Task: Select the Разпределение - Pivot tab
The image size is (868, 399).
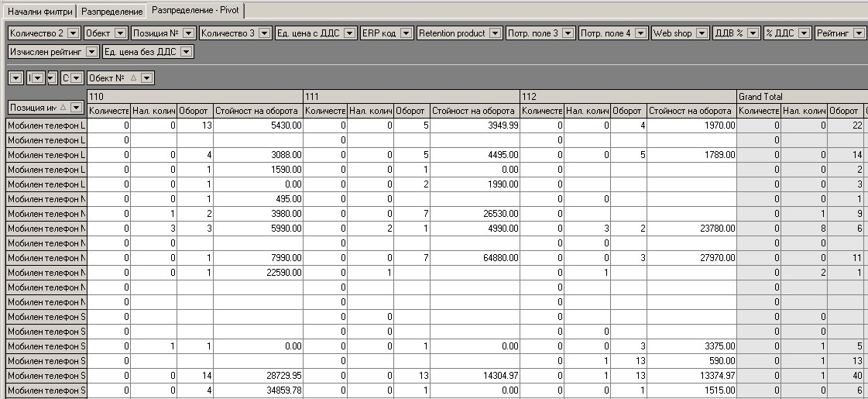Action: 195,10
